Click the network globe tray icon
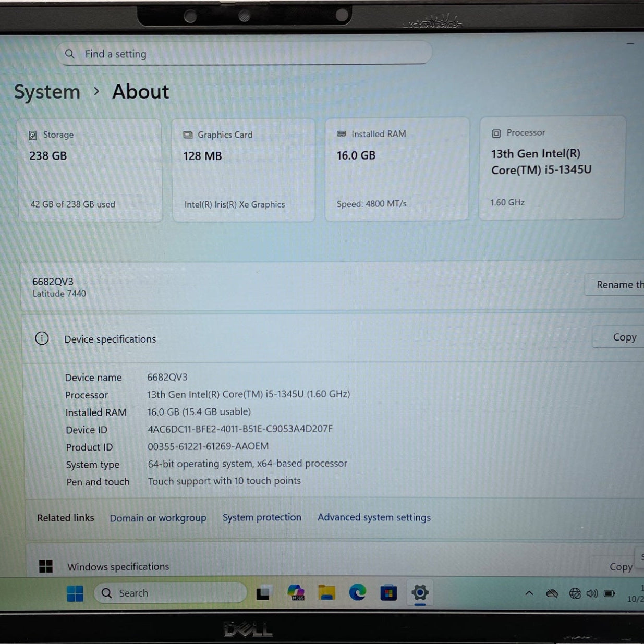Viewport: 644px width, 644px height. coord(575,593)
